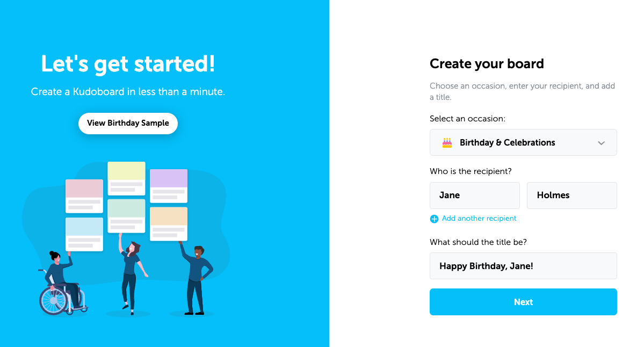Click the last name field containing Holmes

click(x=571, y=196)
